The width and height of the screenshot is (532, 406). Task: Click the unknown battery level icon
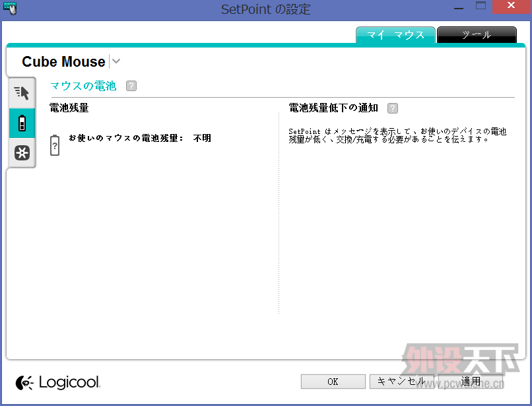(55, 145)
